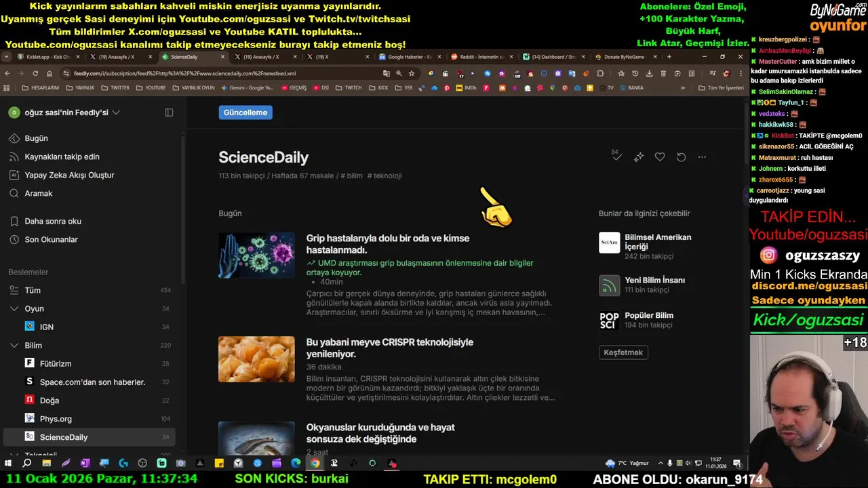Switch to the Reddit browser tab

click(481, 57)
